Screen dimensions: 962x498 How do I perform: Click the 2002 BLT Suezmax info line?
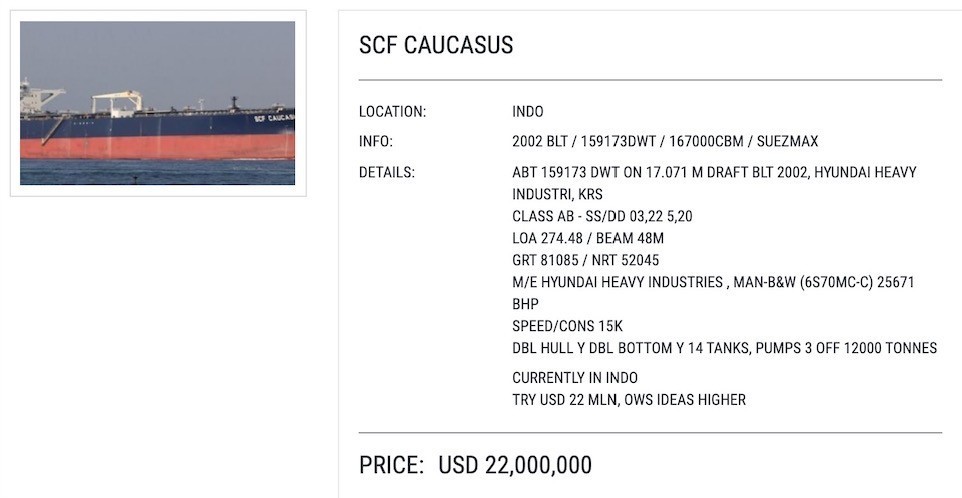[665, 142]
